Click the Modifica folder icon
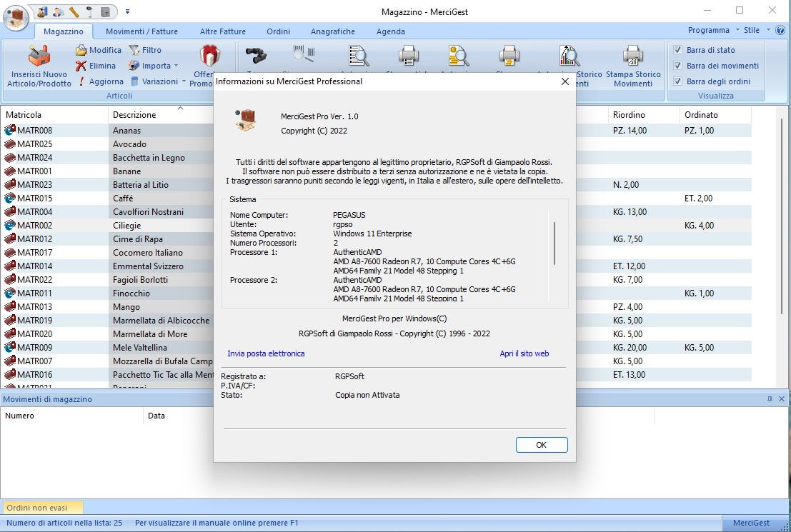The height and width of the screenshot is (532, 791). (x=81, y=50)
